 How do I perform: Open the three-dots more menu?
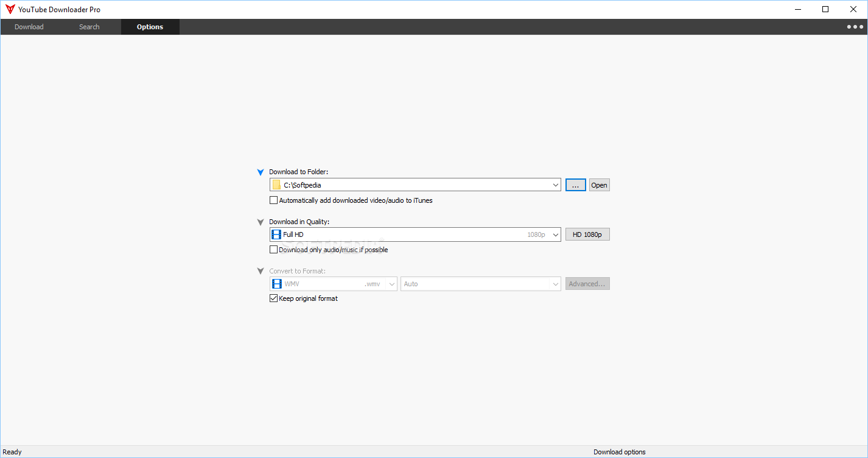coord(855,27)
